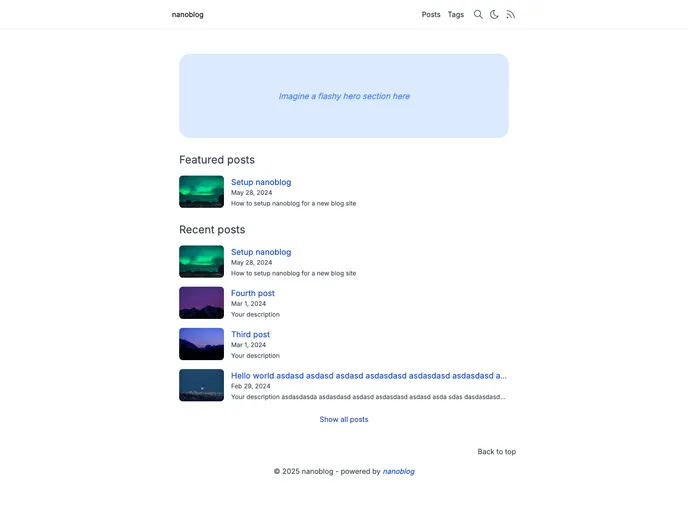Click recent posts aurora thumbnail
The height and width of the screenshot is (512, 688).
pyautogui.click(x=201, y=261)
